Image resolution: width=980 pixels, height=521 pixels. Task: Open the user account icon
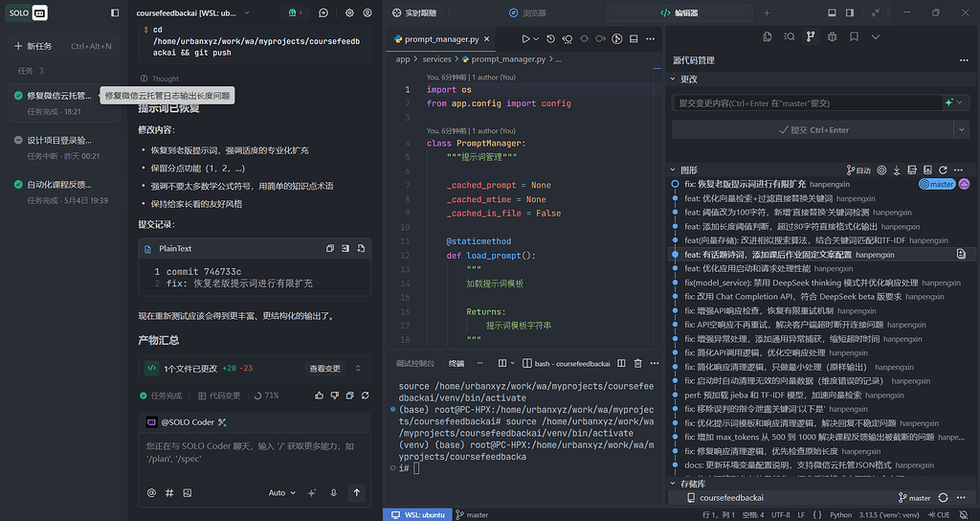pos(367,12)
